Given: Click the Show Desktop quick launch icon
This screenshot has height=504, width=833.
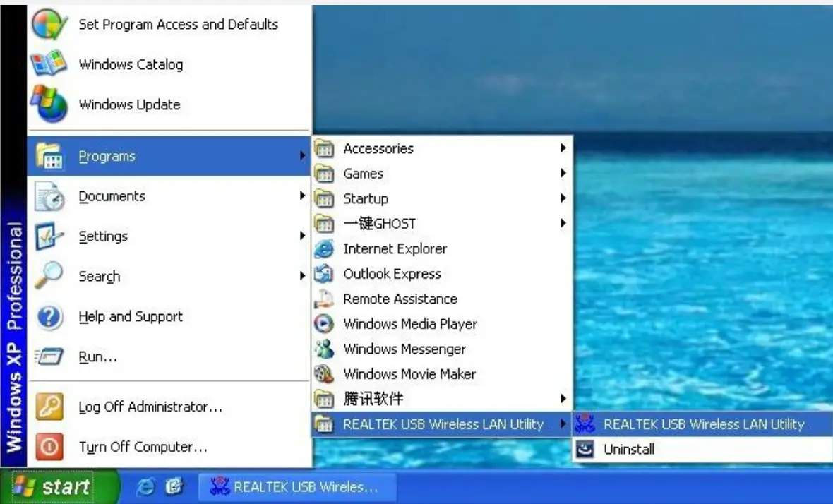Looking at the screenshot, I should [x=174, y=486].
